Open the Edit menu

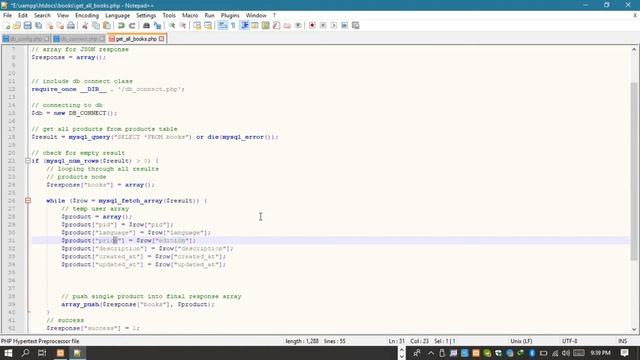click(23, 15)
